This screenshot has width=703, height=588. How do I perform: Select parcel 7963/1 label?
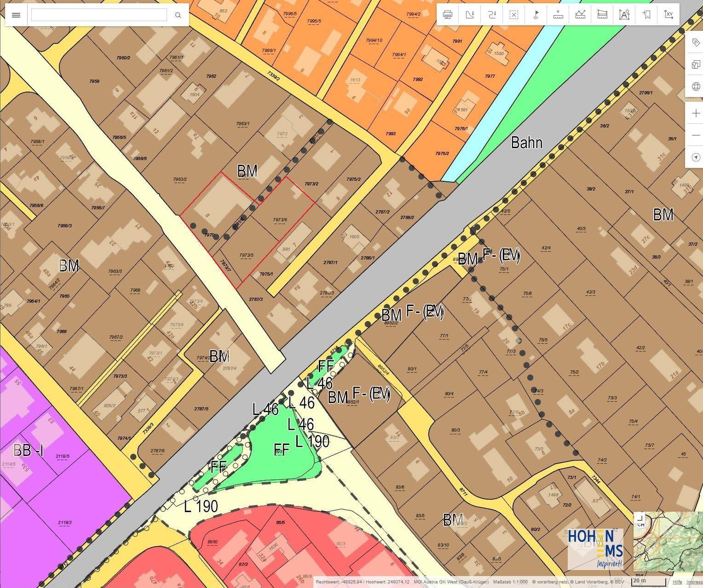point(242,123)
